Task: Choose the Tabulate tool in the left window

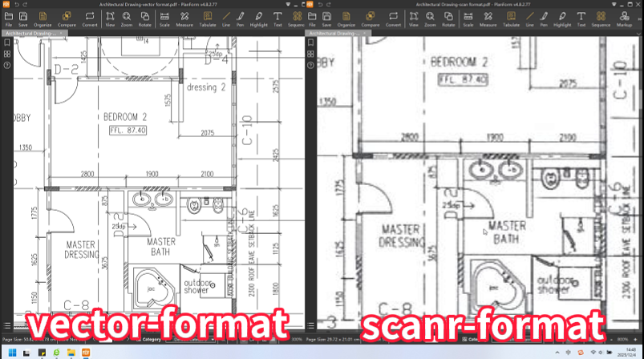Action: pyautogui.click(x=207, y=19)
